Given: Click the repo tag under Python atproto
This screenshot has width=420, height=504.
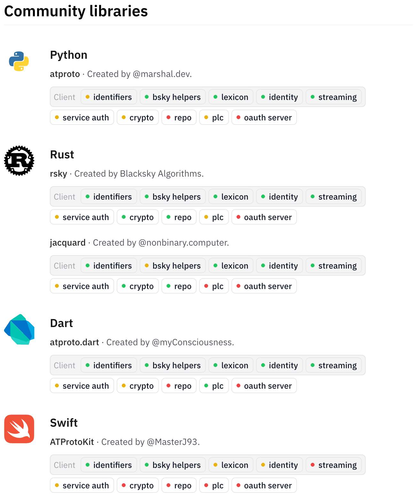Looking at the screenshot, I should 179,118.
